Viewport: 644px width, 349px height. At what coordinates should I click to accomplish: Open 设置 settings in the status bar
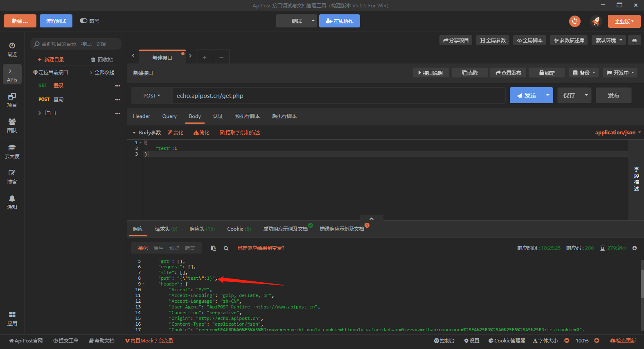[x=471, y=341]
